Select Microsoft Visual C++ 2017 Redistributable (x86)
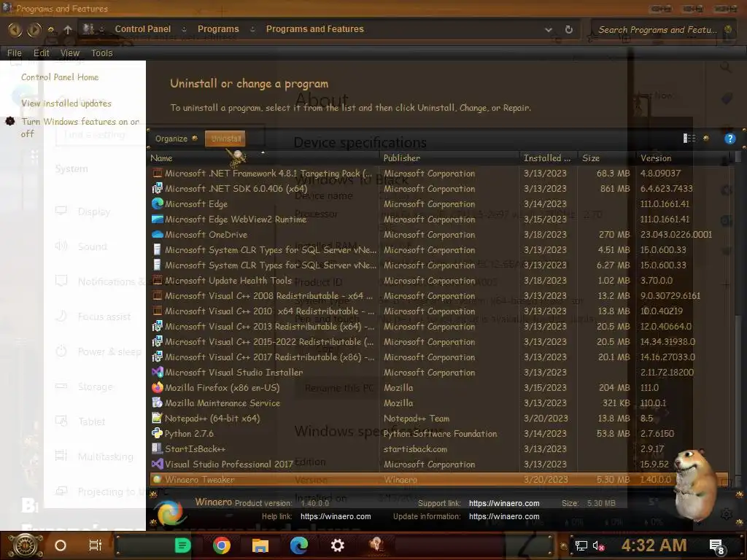The image size is (747, 560). click(438, 357)
